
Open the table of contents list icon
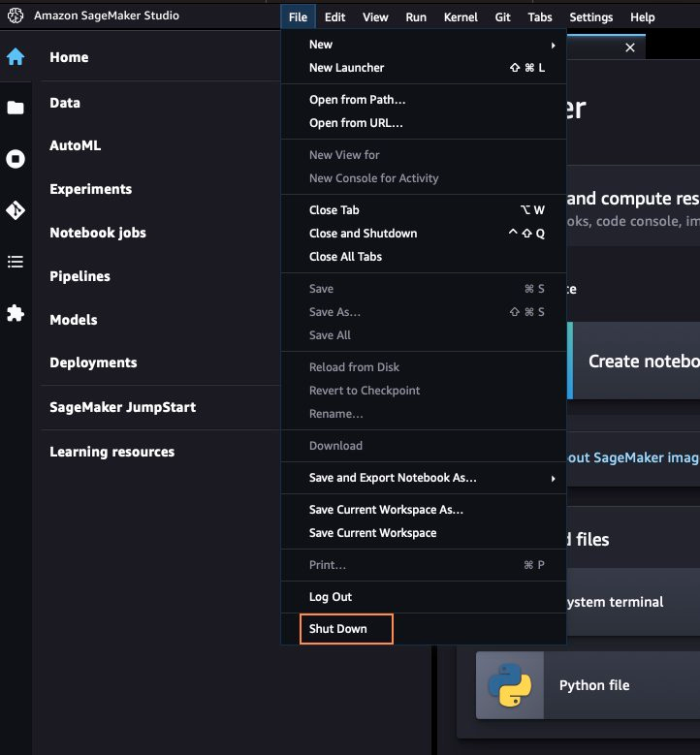[16, 262]
